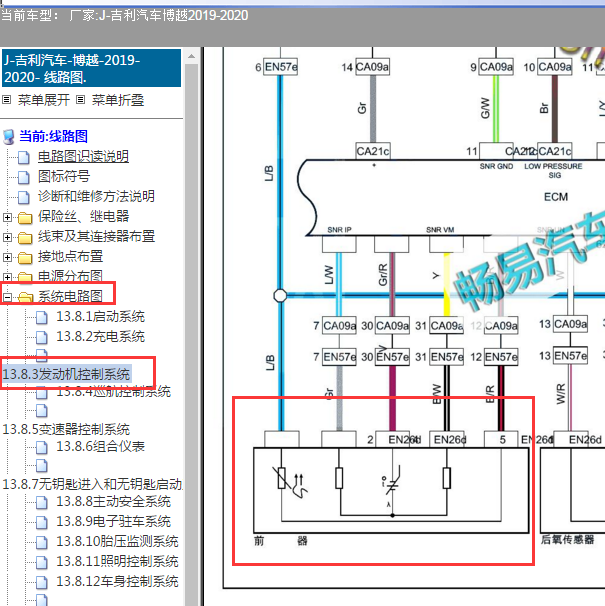Click the page icon beside 13.8.4巡航控制系统
The width and height of the screenshot is (605, 606).
pyautogui.click(x=42, y=393)
